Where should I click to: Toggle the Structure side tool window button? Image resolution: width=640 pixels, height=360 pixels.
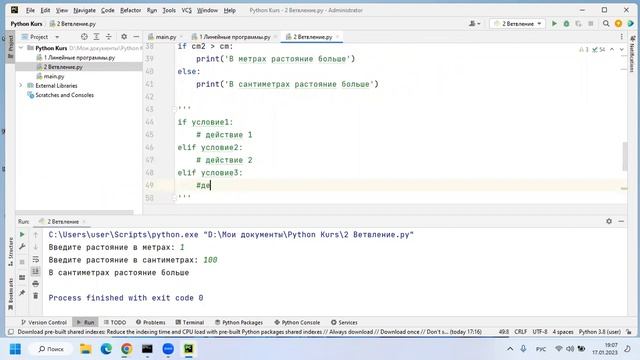tap(10, 252)
